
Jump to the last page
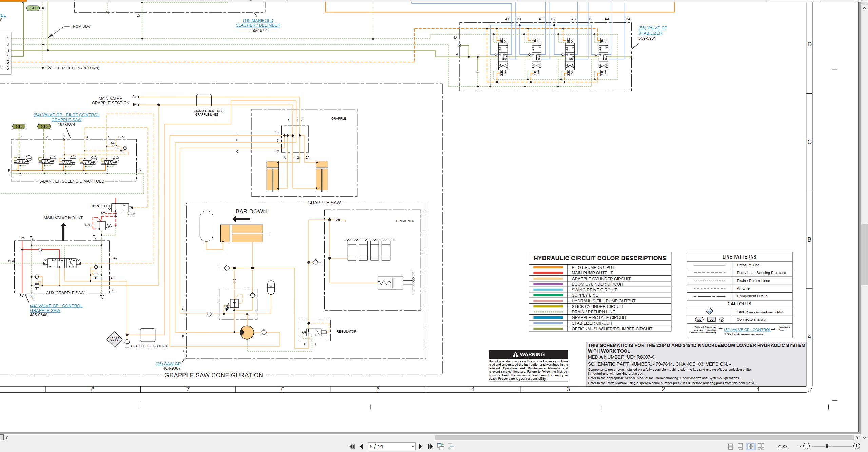click(x=430, y=446)
